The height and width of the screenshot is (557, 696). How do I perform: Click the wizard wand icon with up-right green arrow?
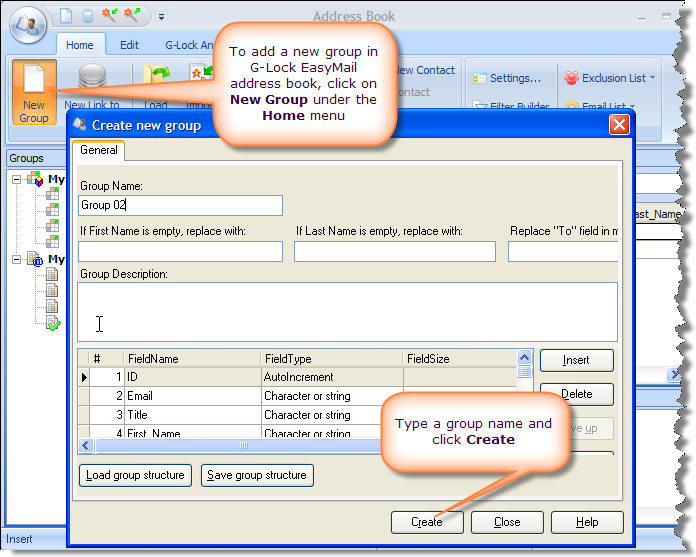[132, 15]
